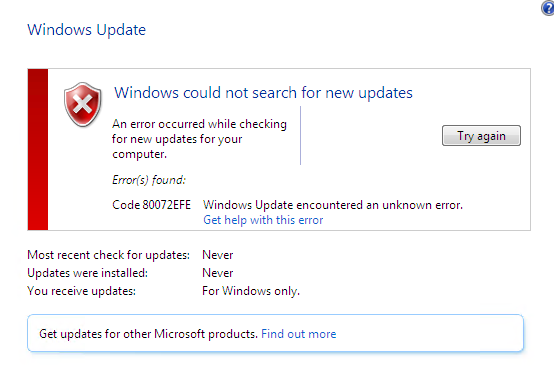
Task: Click the You receive updates label
Action: [x=81, y=291]
